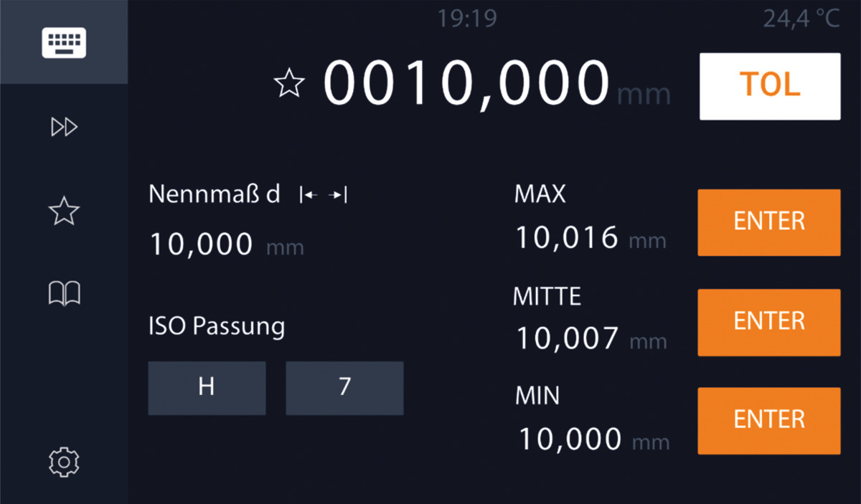The image size is (861, 504).
Task: Click the dimension arrows icon near Nennmaß d
Action: [323, 195]
